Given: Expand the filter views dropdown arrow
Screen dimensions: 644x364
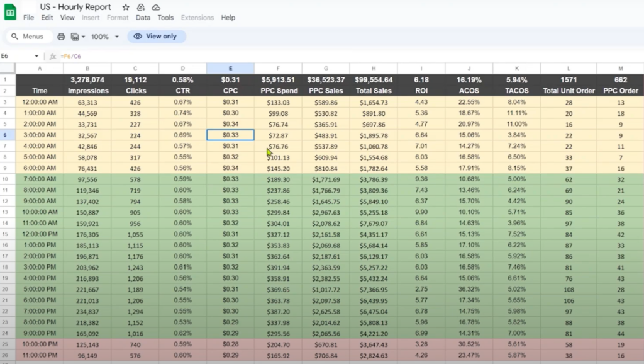Looking at the screenshot, I should point(84,37).
